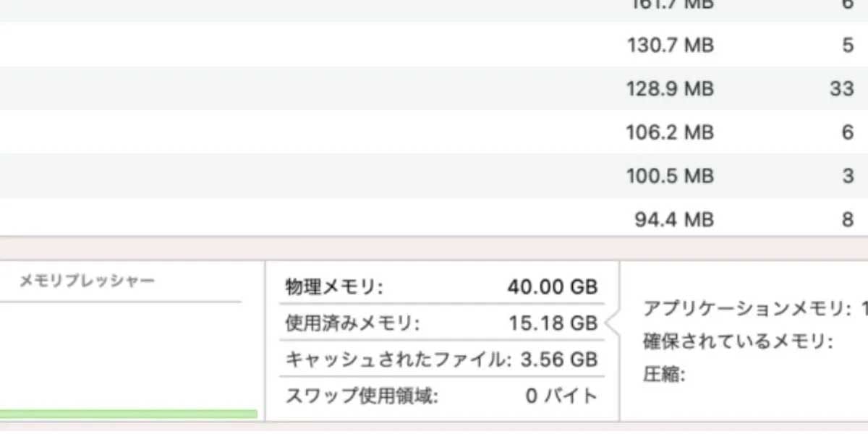Click the 0 バイト swap value

point(562,396)
